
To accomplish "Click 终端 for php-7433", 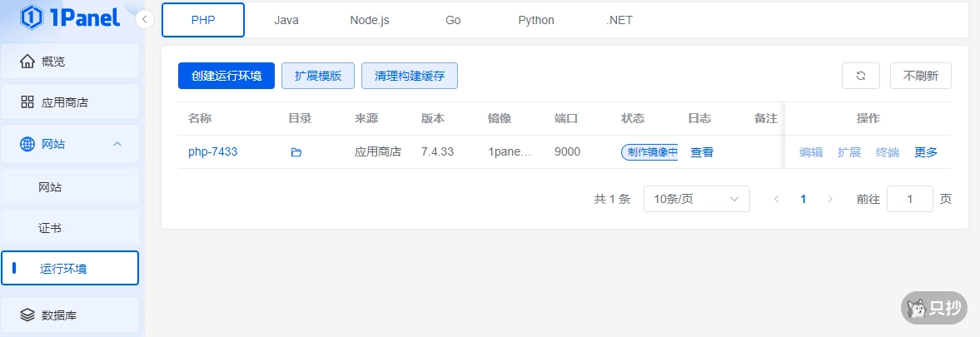I will (888, 152).
